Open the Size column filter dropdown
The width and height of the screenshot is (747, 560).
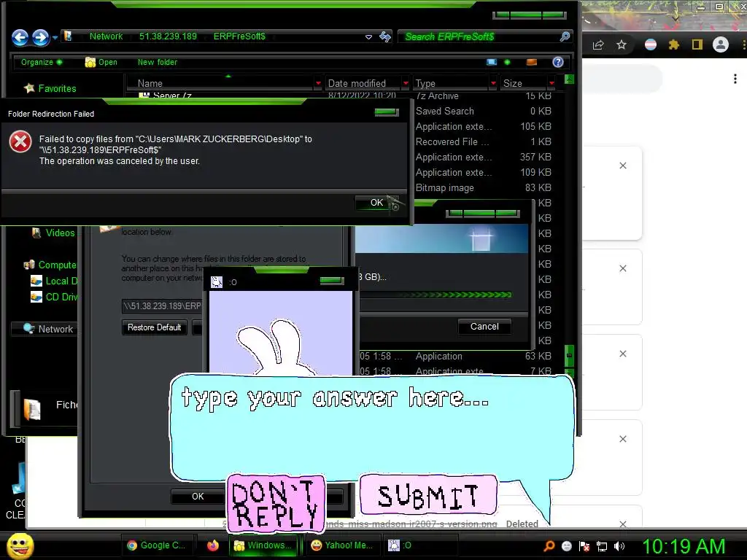551,83
